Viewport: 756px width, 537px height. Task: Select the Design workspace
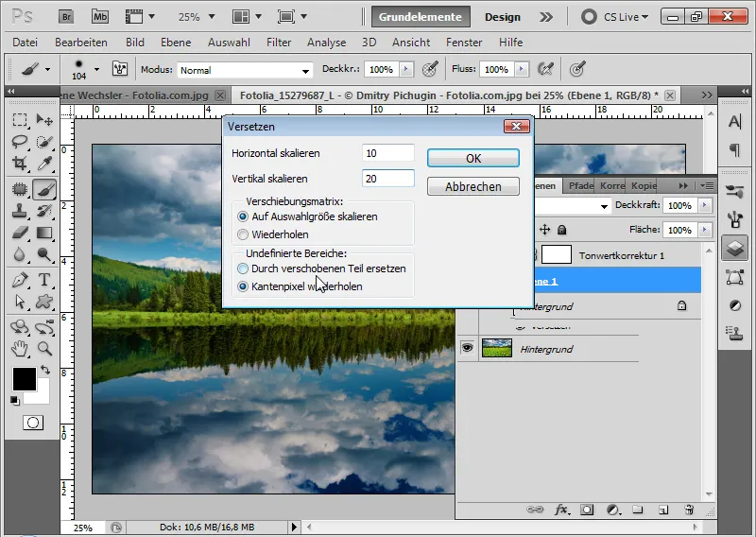(x=503, y=17)
